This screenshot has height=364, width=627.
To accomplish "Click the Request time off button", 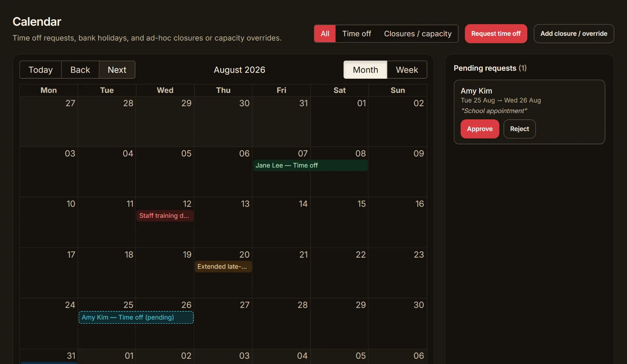I will tap(496, 34).
